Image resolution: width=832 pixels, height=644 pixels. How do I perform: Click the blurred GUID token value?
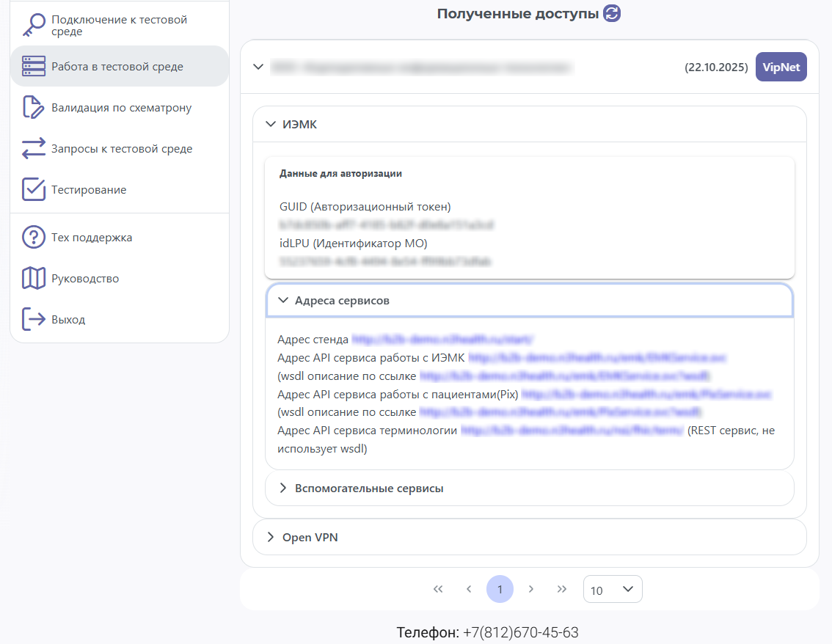pyautogui.click(x=386, y=225)
